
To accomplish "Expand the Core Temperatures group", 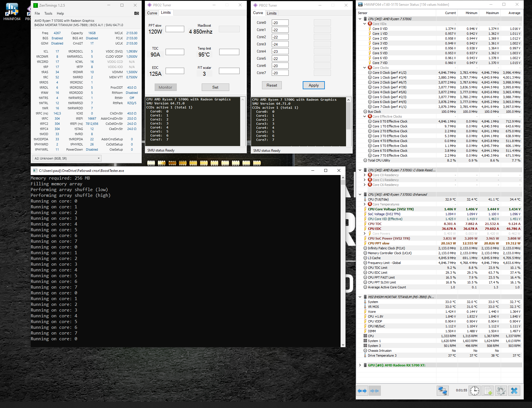I will click(x=365, y=204).
